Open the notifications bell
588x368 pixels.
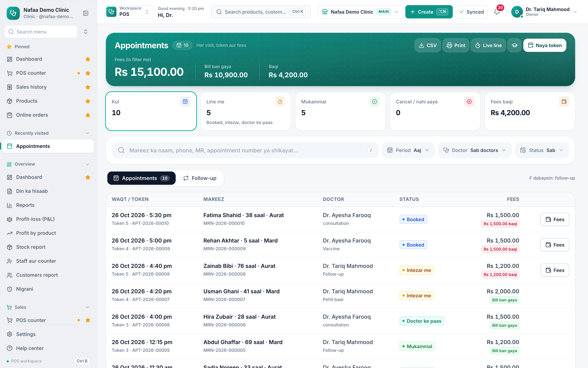click(x=497, y=12)
